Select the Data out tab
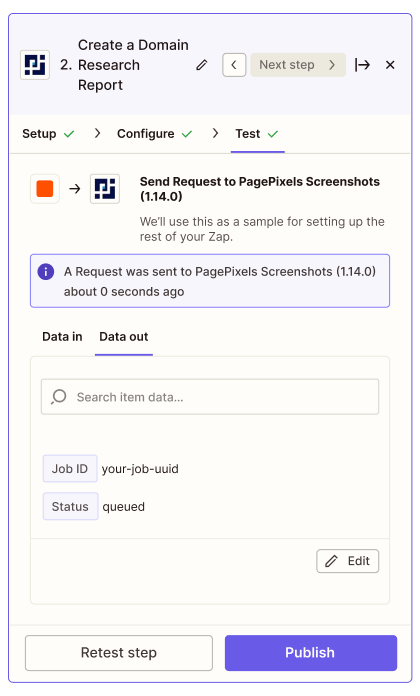This screenshot has height=696, width=420. coord(124,336)
